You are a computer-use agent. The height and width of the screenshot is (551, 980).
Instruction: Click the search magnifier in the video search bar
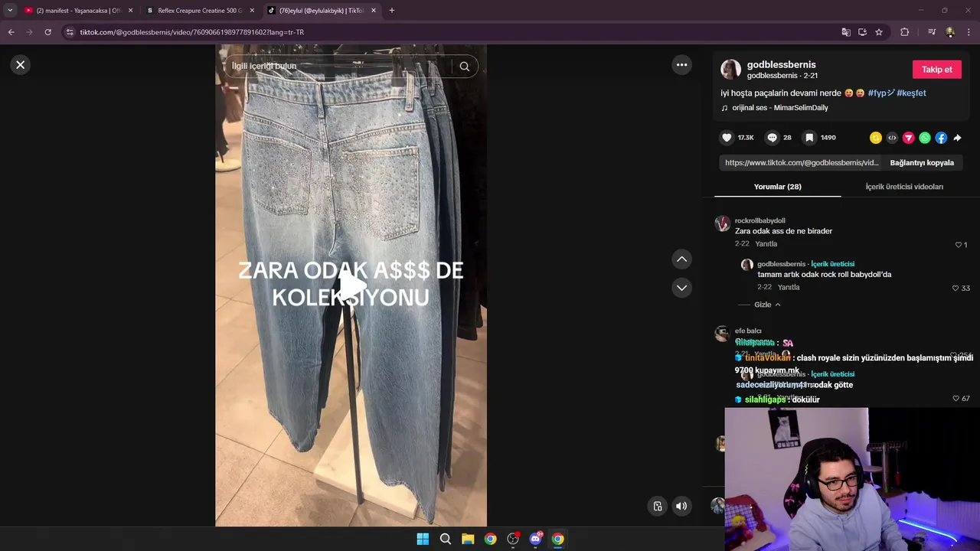464,67
